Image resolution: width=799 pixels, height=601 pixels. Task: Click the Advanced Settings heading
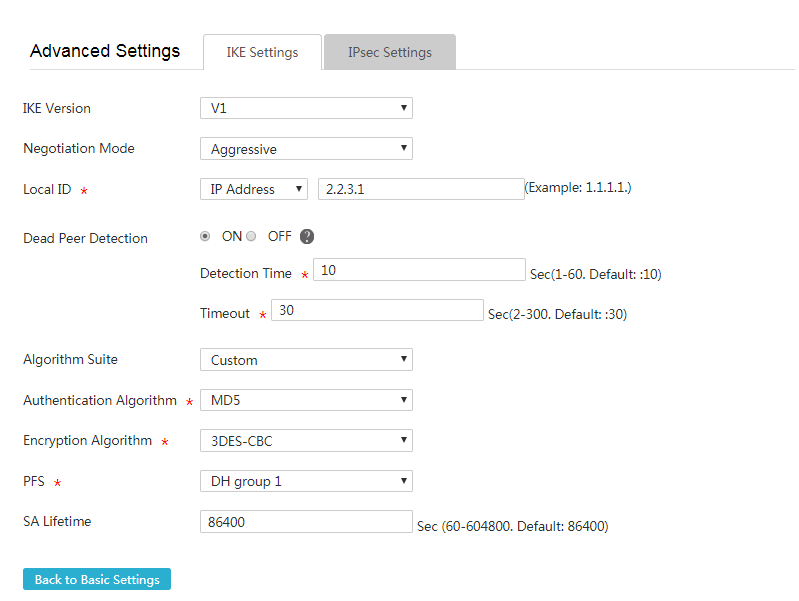point(105,51)
